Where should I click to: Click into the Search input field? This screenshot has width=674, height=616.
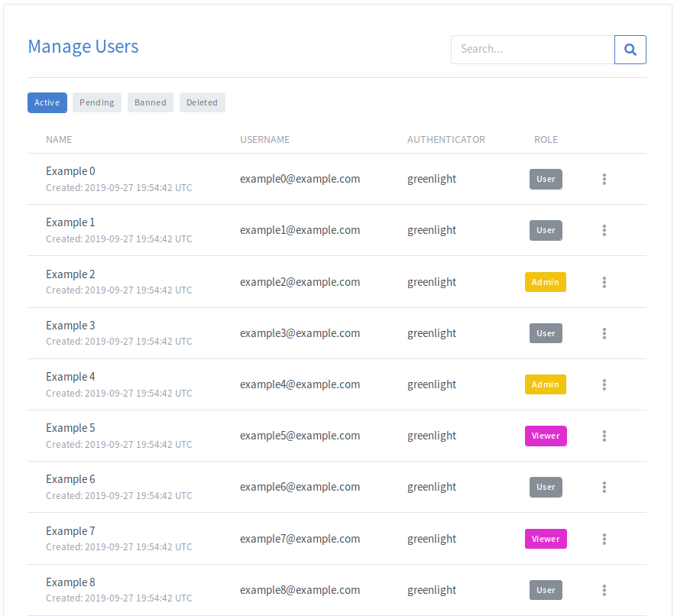click(x=533, y=50)
